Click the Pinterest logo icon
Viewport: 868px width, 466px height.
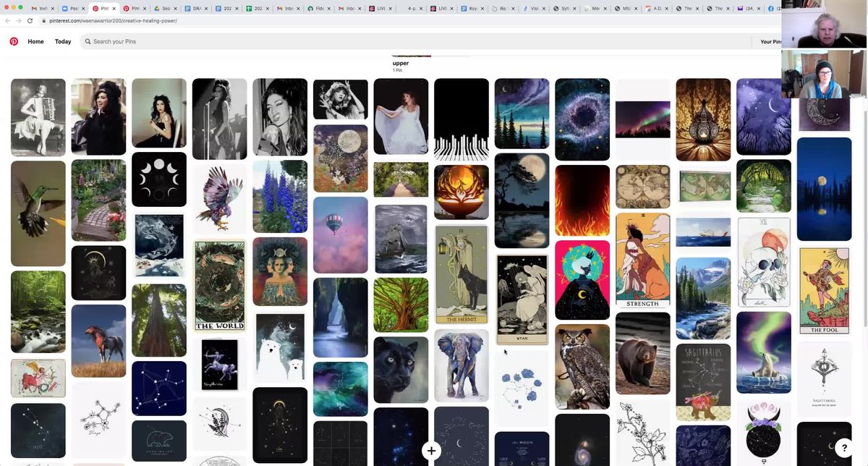[13, 41]
